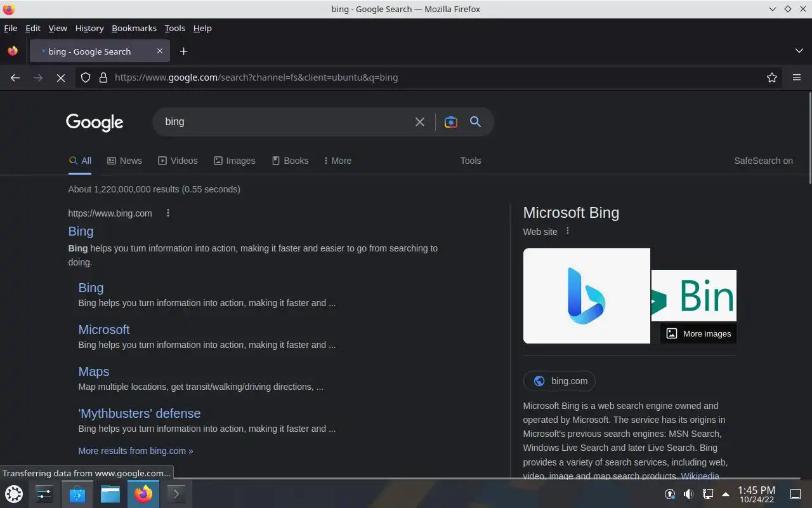Open the file manager taskbar icon

coord(110,493)
